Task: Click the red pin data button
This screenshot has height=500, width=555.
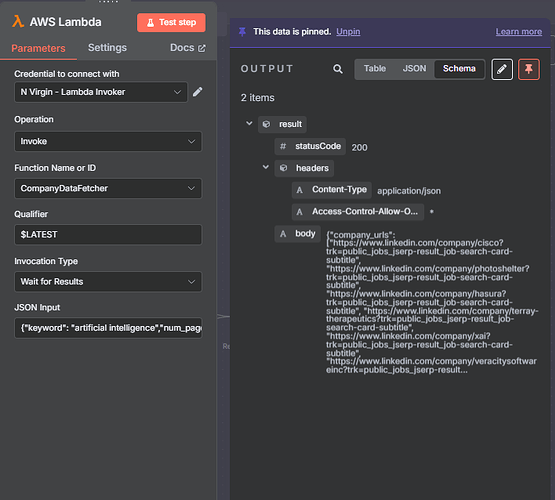Action: pos(529,69)
